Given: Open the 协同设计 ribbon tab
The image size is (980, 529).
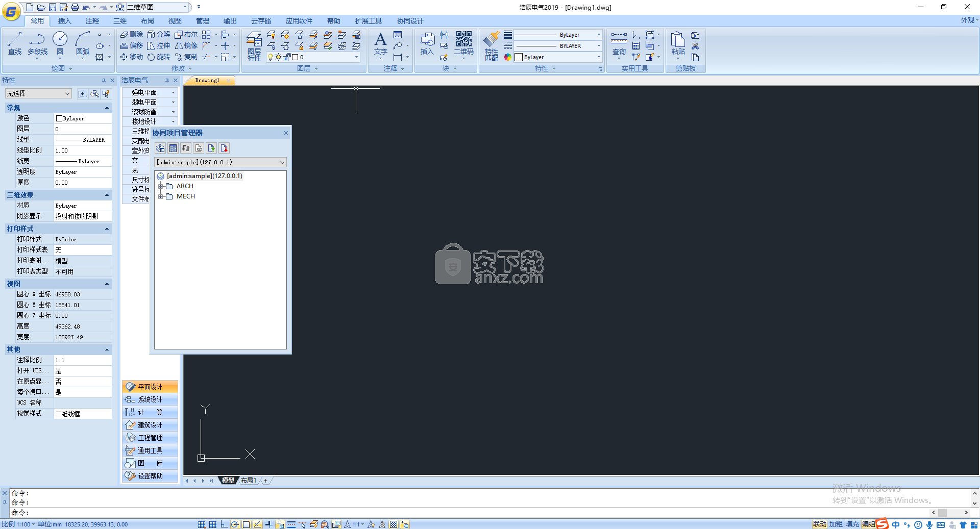Looking at the screenshot, I should pyautogui.click(x=410, y=21).
